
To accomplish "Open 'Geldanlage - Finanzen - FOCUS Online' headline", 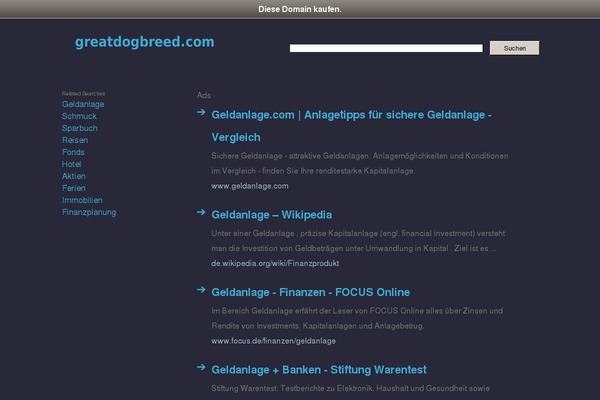I will [310, 292].
